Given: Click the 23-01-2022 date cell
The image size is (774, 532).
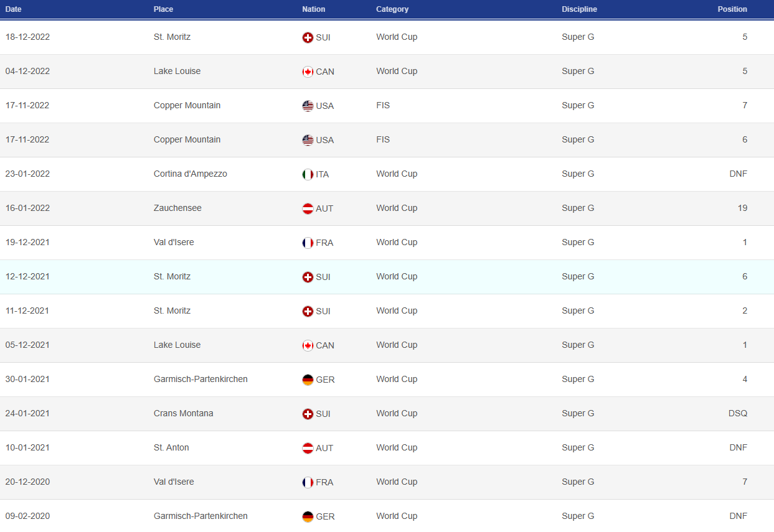Looking at the screenshot, I should point(27,174).
